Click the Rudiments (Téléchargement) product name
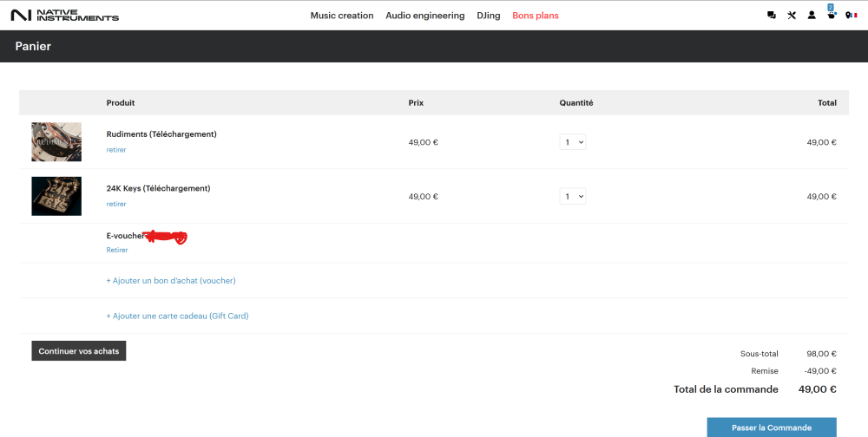The height and width of the screenshot is (437, 868). point(161,134)
